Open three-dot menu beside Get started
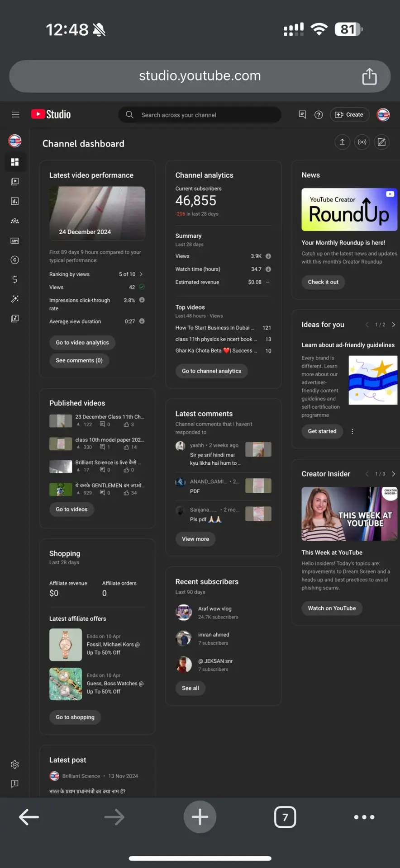 tap(352, 431)
